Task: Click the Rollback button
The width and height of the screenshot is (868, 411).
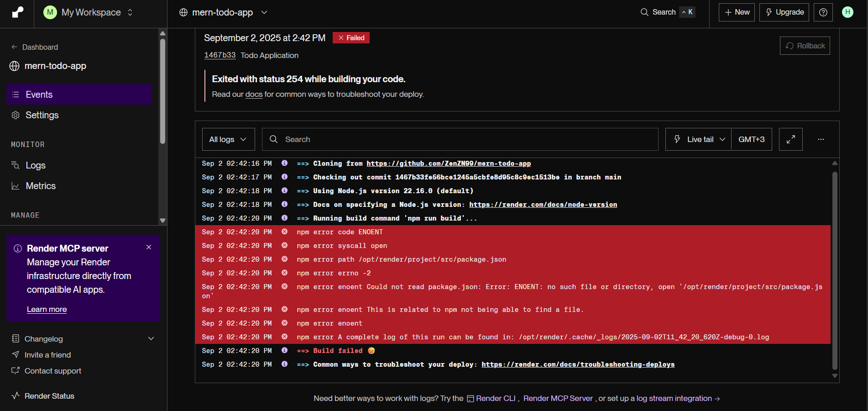Action: (805, 46)
